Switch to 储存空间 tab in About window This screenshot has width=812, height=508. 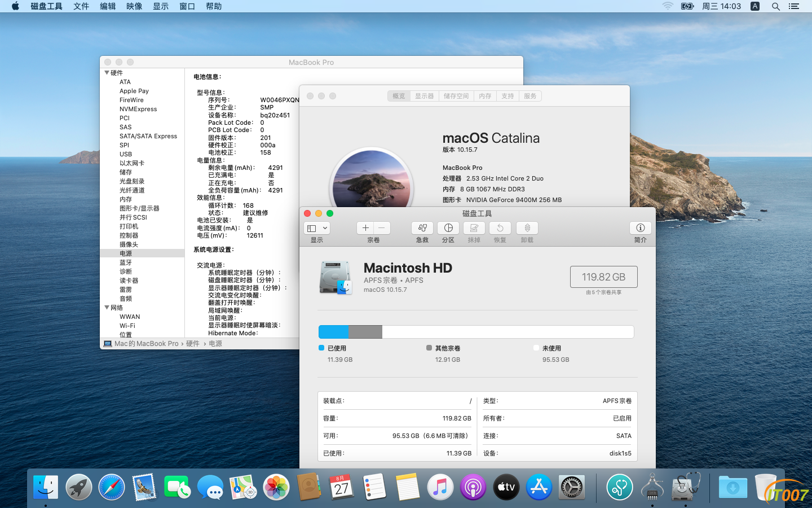point(456,96)
